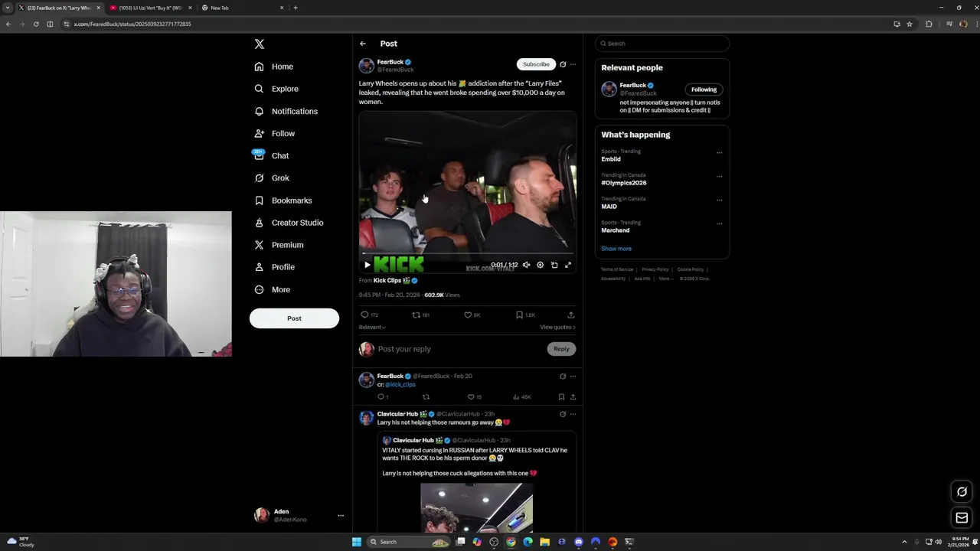The width and height of the screenshot is (980, 551).
Task: Show more trending topics
Action: pyautogui.click(x=616, y=249)
